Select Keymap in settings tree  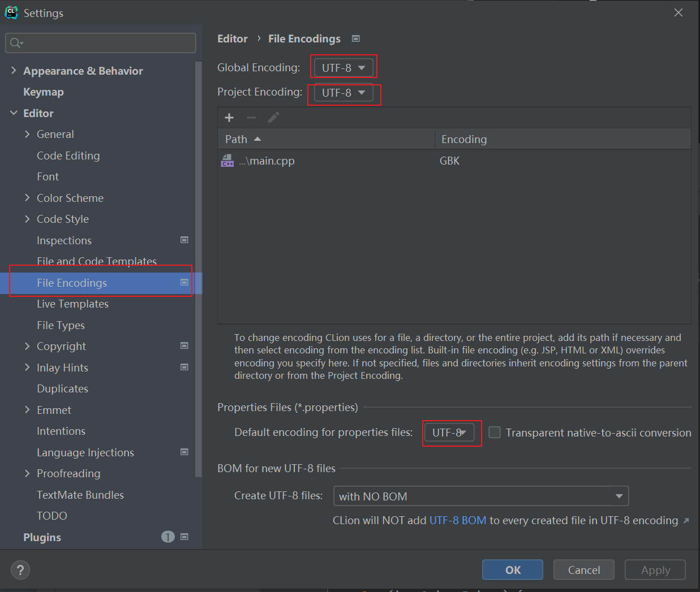coord(44,92)
